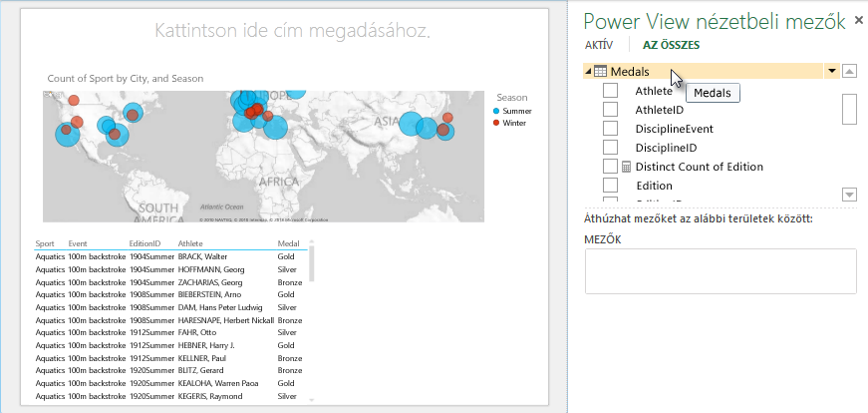This screenshot has height=413, width=868.
Task: Sort table by EditionID column header
Action: [145, 243]
